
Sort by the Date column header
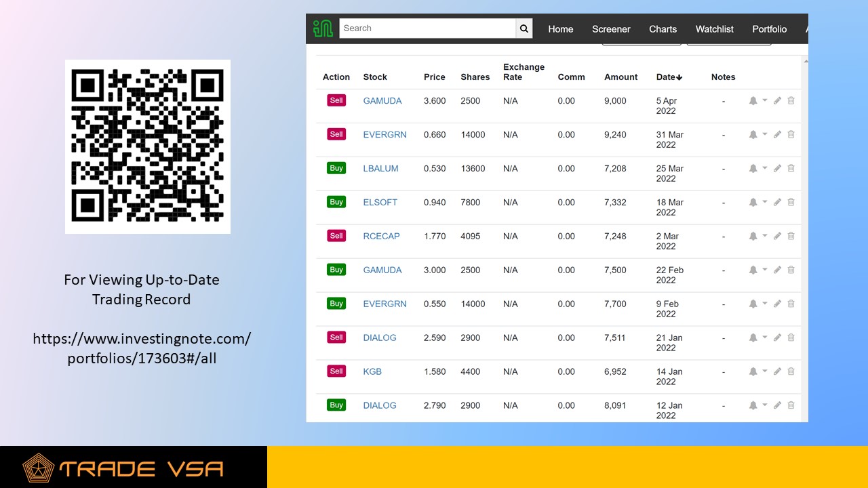click(x=669, y=77)
